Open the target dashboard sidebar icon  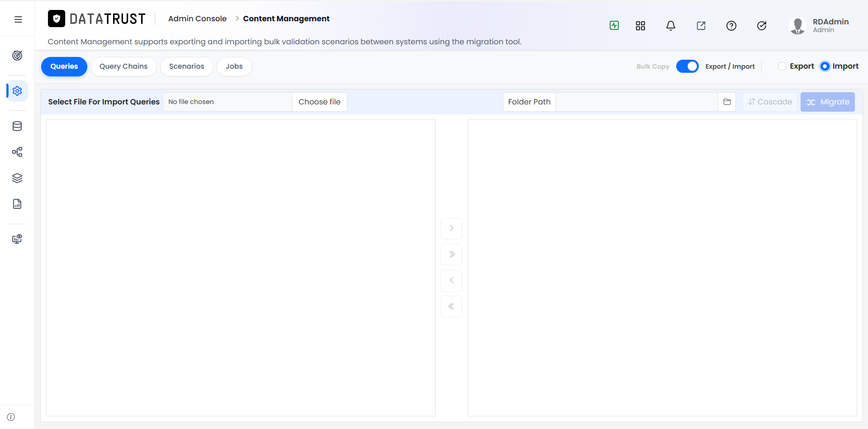coord(17,56)
